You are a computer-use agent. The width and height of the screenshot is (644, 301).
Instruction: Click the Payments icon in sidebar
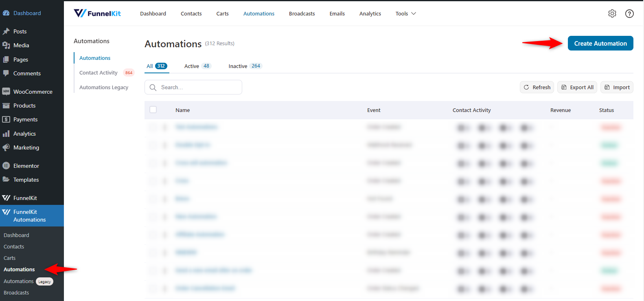point(6,119)
